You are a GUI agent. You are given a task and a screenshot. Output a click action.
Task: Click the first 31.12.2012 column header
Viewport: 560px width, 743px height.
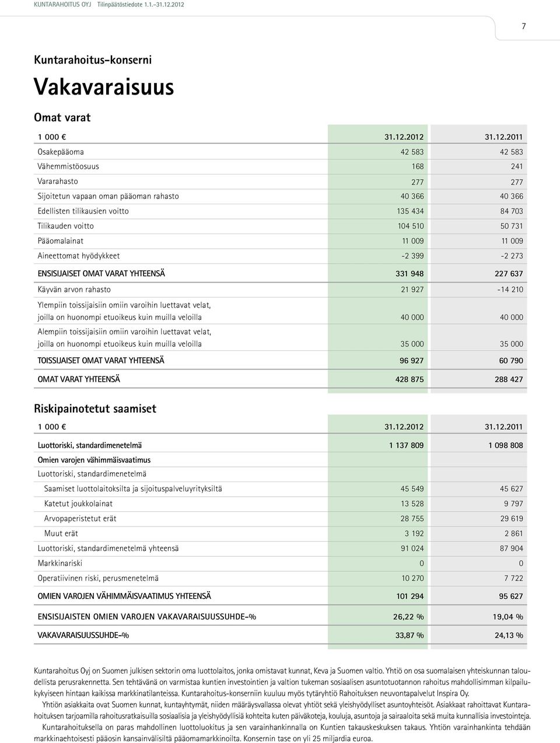click(404, 138)
